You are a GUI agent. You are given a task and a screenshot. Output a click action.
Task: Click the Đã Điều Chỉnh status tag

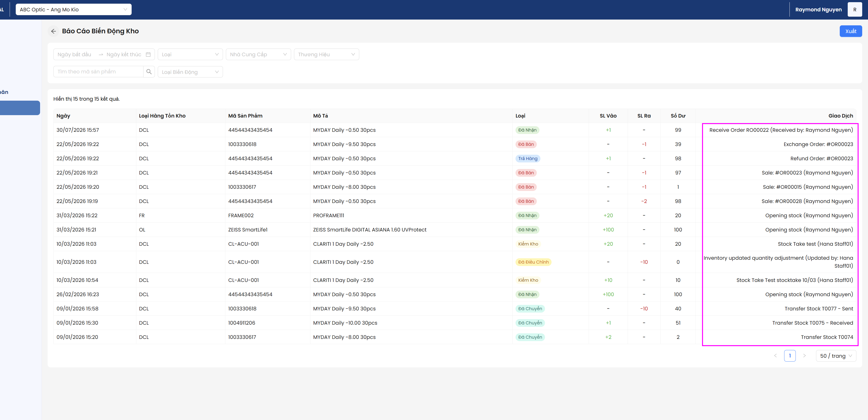533,262
